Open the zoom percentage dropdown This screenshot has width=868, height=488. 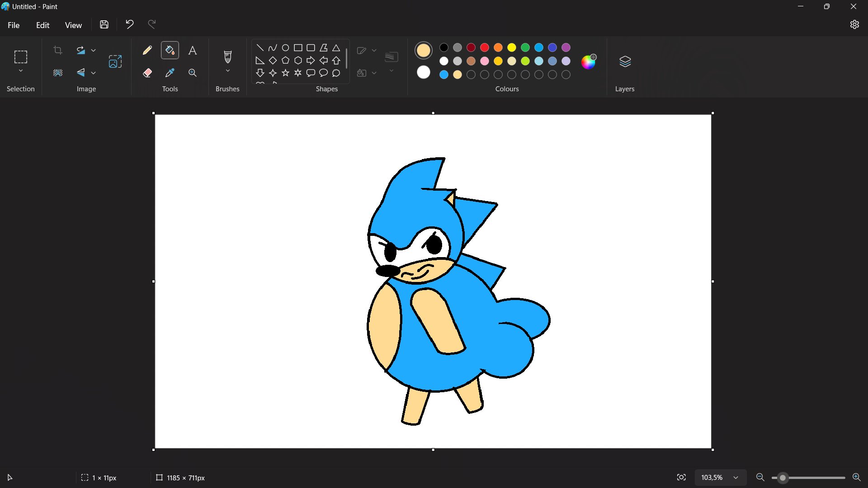736,478
